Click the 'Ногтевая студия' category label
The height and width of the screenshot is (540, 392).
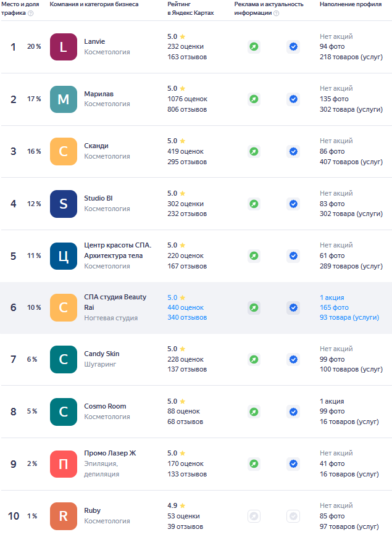click(111, 318)
